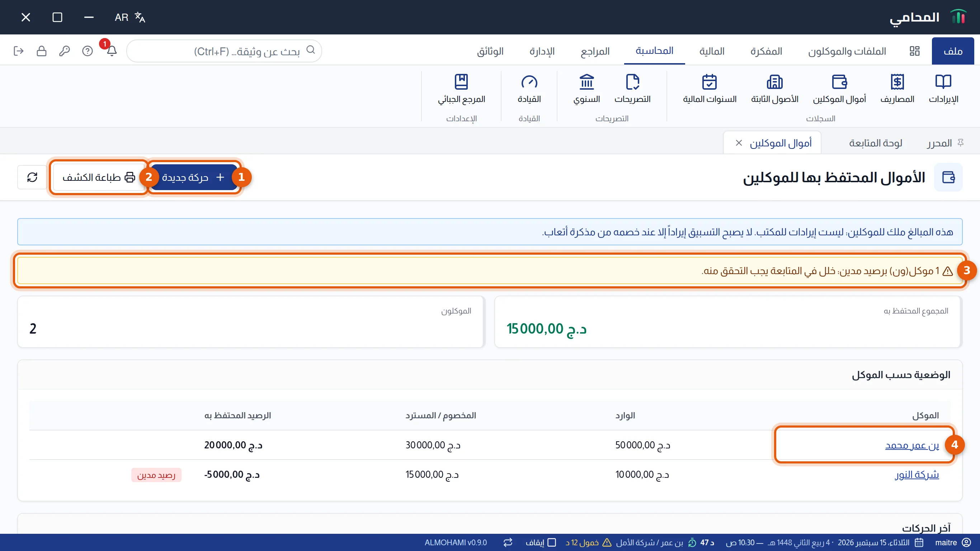Click the maitre user icon in status bar
Viewport: 980px width, 551px height.
(966, 542)
